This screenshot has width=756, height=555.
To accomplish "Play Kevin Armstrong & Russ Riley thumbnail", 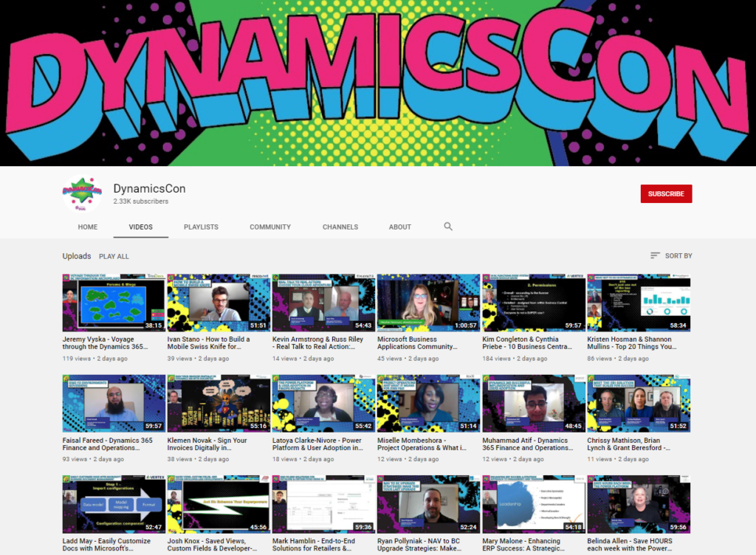I will coord(323,303).
